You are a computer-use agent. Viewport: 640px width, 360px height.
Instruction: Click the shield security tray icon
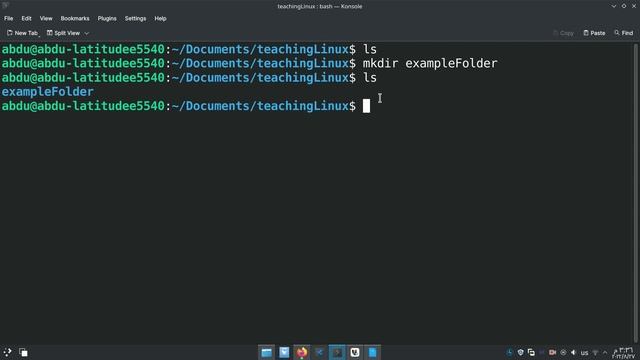coord(520,353)
